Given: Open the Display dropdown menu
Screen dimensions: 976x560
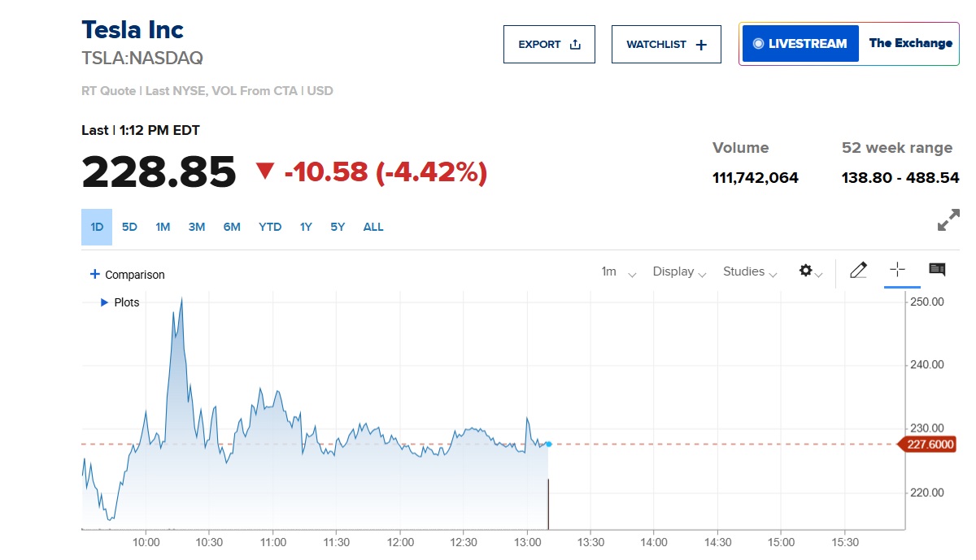Looking at the screenshot, I should (x=680, y=271).
